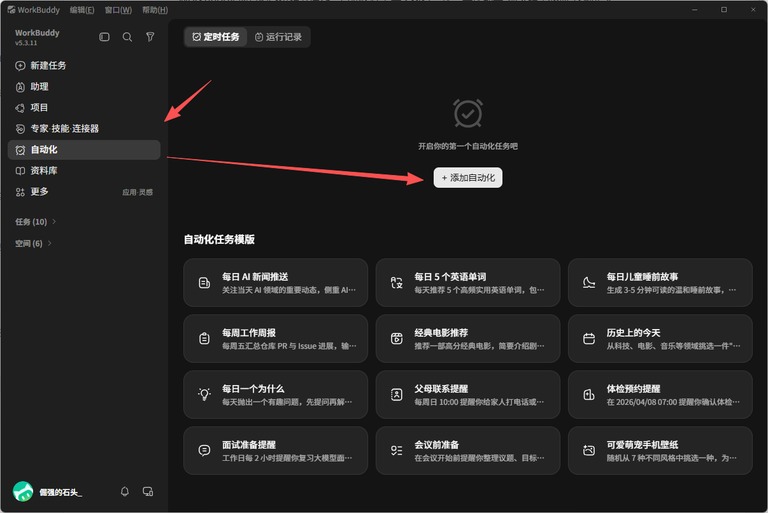Click the 会议前准备 checklist icon
768x513 pixels.
pos(397,450)
